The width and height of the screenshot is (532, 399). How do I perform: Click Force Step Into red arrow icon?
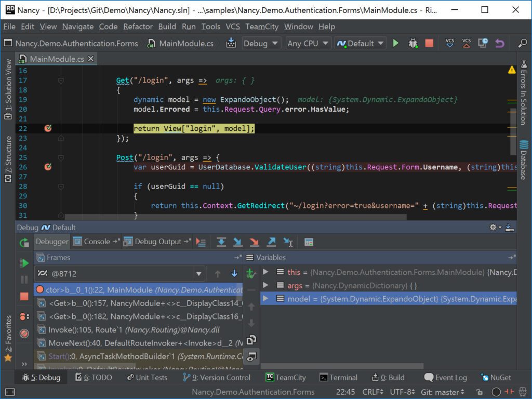point(254,242)
